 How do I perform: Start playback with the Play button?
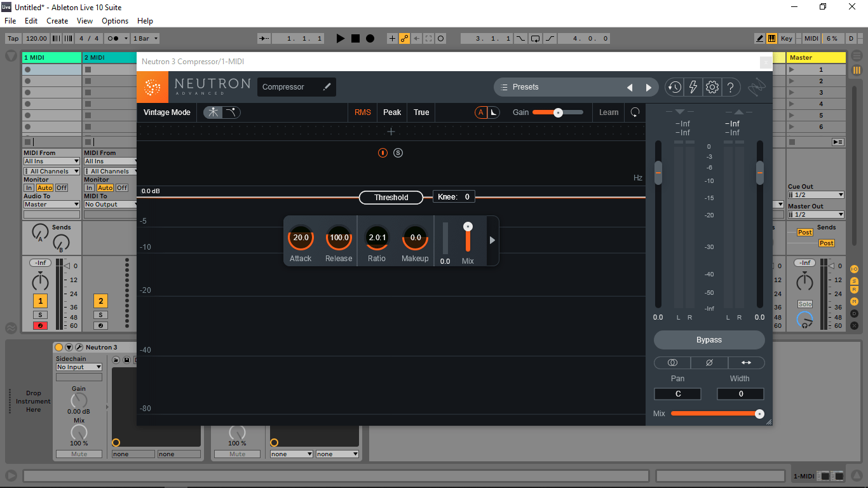point(340,38)
